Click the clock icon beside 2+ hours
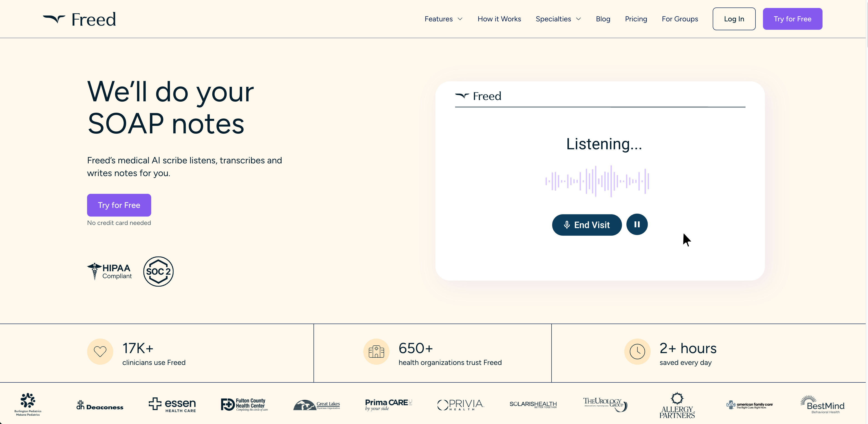This screenshot has width=868, height=424. pos(637,352)
